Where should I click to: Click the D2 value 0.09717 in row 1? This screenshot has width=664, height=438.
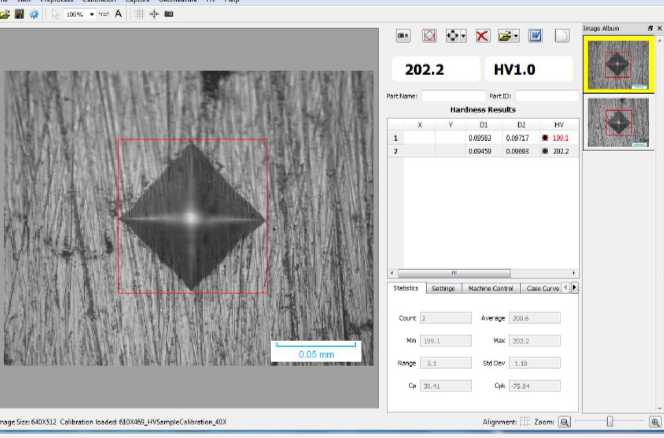pos(517,138)
